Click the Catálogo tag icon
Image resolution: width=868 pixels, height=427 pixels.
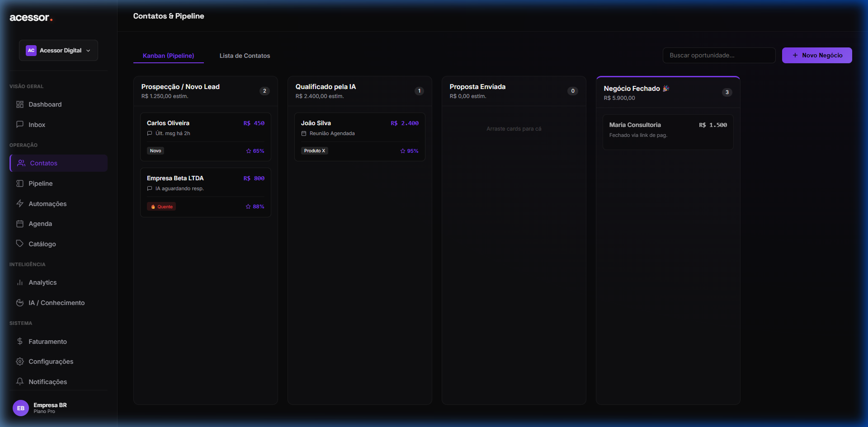point(20,244)
